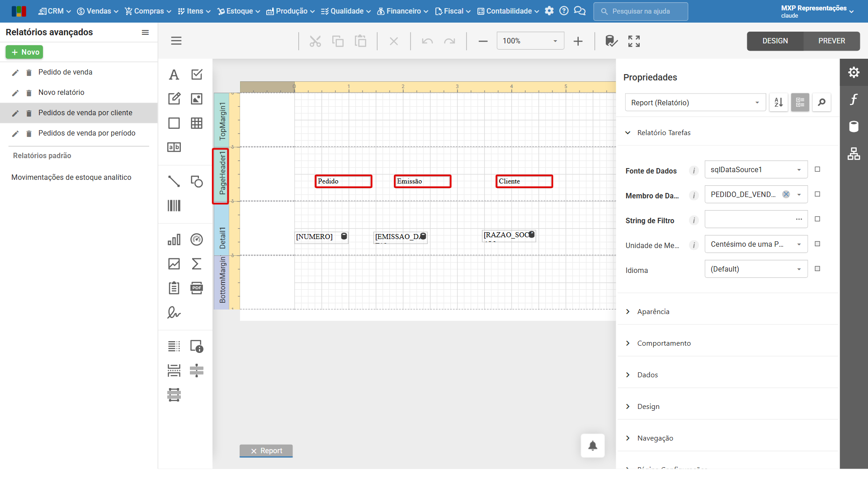Select the Label (A) text tool
Image resolution: width=868 pixels, height=488 pixels.
(x=174, y=75)
